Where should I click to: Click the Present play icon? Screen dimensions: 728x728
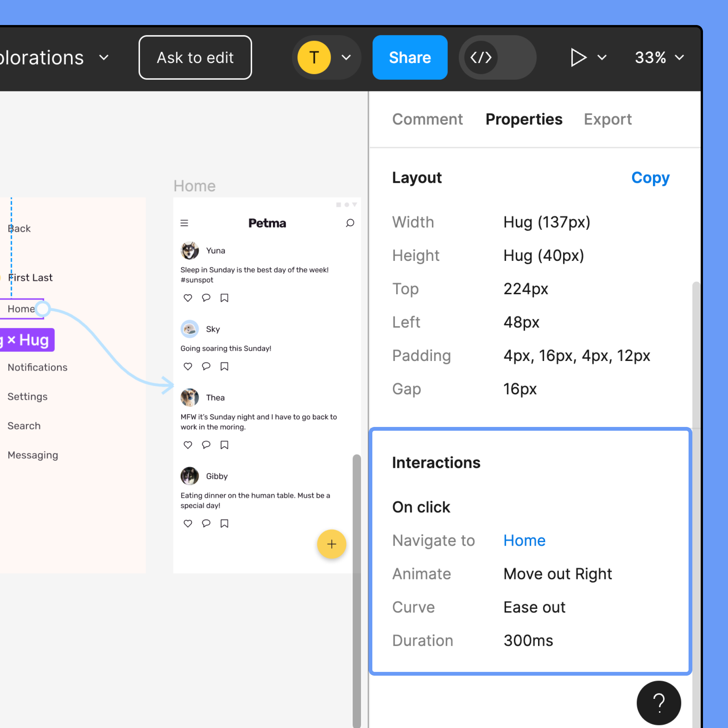coord(578,58)
